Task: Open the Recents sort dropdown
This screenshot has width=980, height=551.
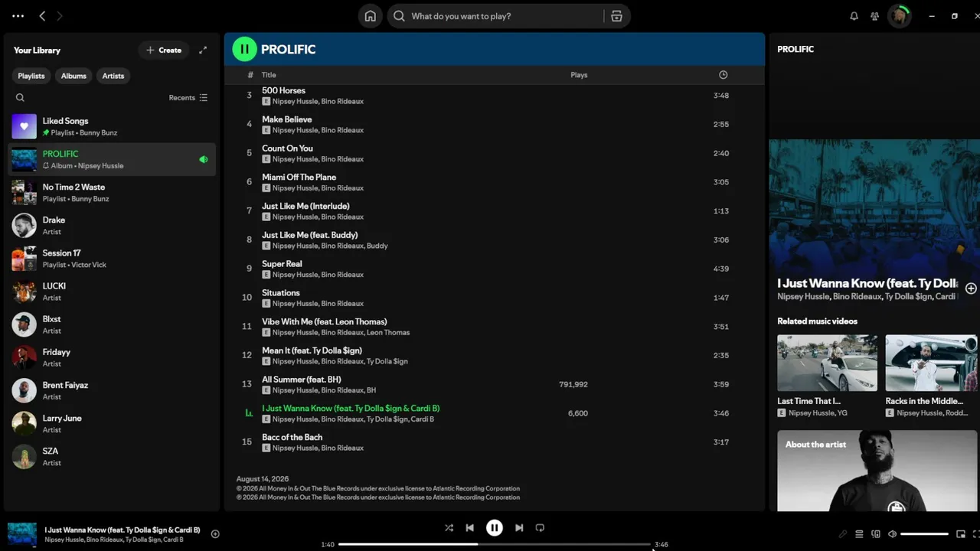Action: tap(188, 98)
